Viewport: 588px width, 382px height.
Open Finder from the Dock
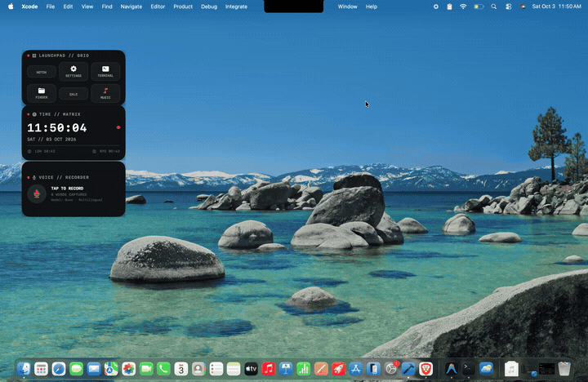point(24,369)
